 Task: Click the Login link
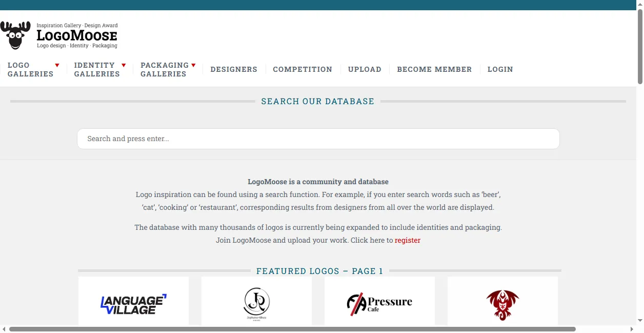coord(500,69)
